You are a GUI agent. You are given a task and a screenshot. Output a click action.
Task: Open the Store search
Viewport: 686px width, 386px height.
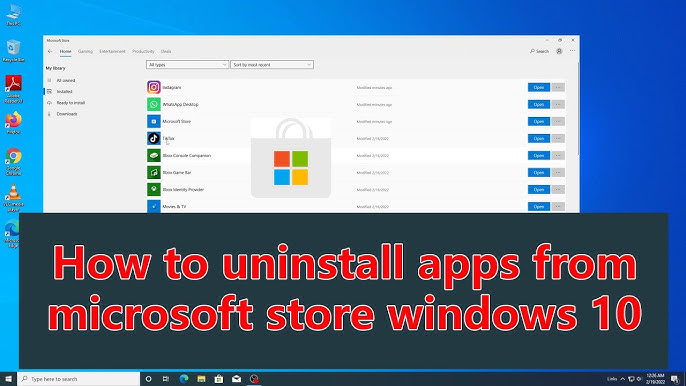coord(539,51)
